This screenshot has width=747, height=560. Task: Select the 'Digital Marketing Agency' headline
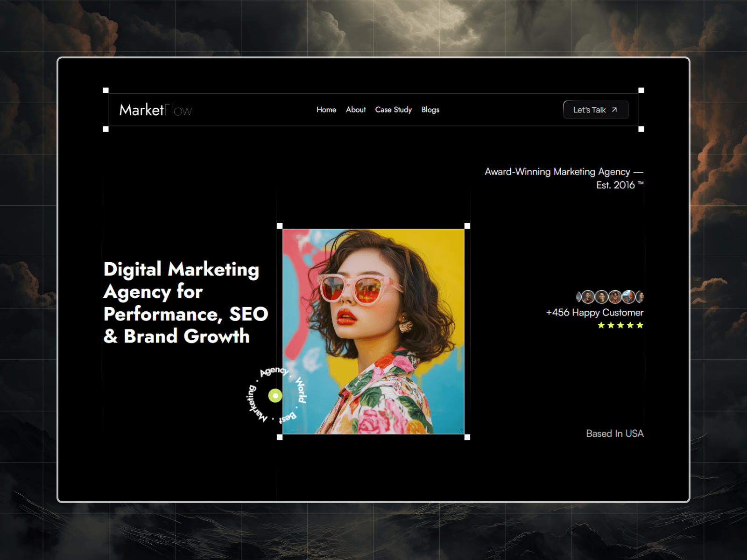[x=186, y=302]
